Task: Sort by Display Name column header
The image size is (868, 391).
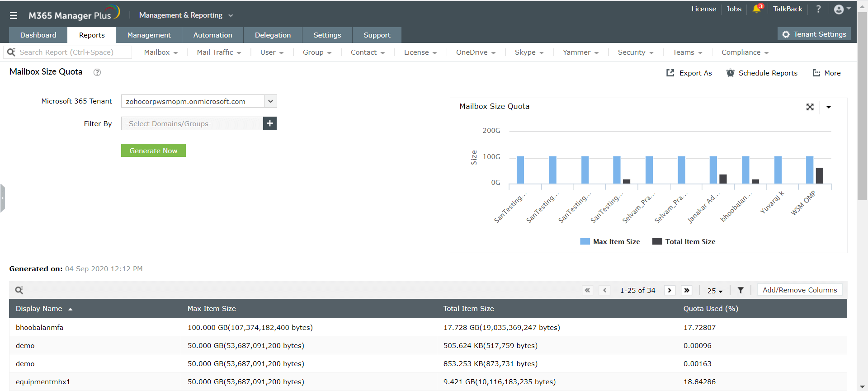Action: pos(39,309)
